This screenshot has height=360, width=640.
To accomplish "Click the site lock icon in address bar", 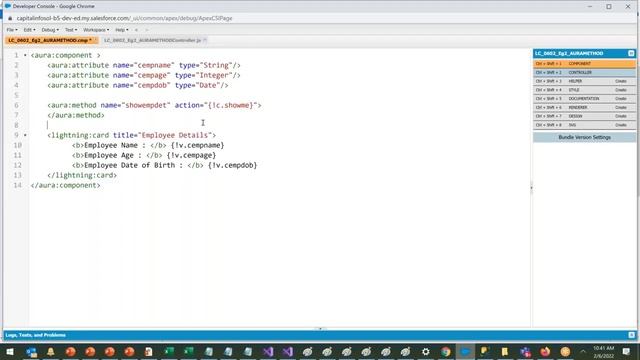I will [10, 18].
